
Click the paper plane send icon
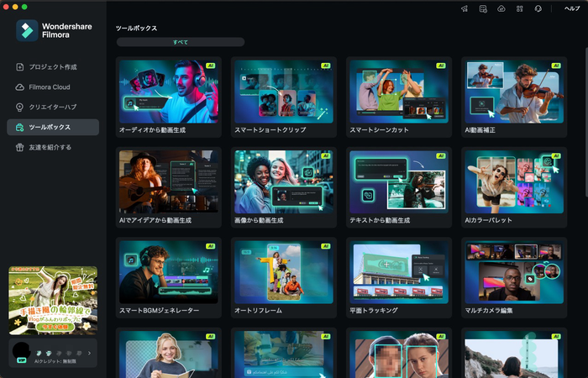point(464,8)
